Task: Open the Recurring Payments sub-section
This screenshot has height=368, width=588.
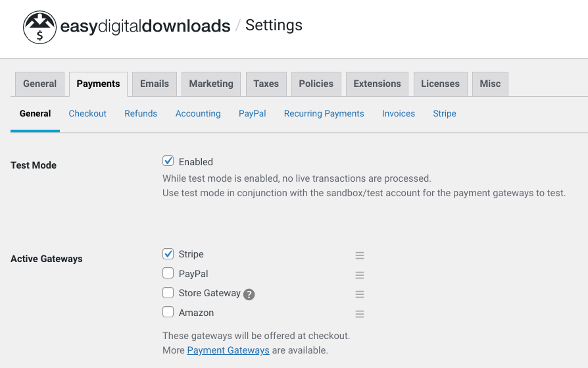Action: point(324,113)
